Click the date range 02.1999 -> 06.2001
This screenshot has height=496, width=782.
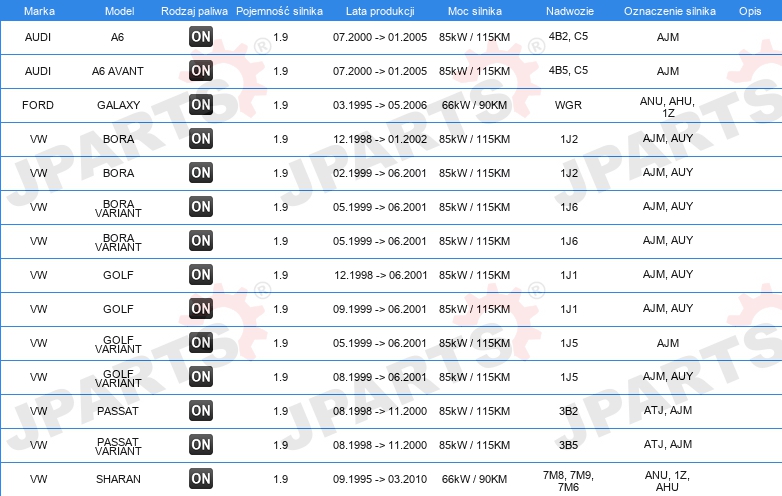[x=380, y=173]
